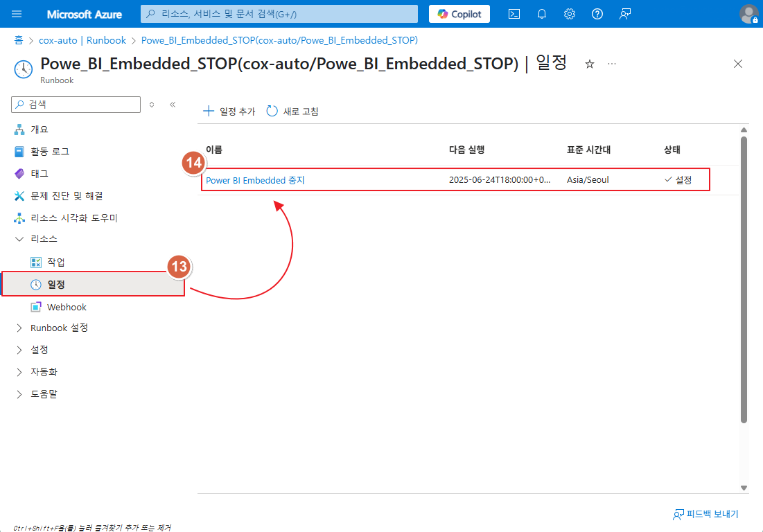Click 상태 column header
This screenshot has height=532, width=763.
point(672,150)
